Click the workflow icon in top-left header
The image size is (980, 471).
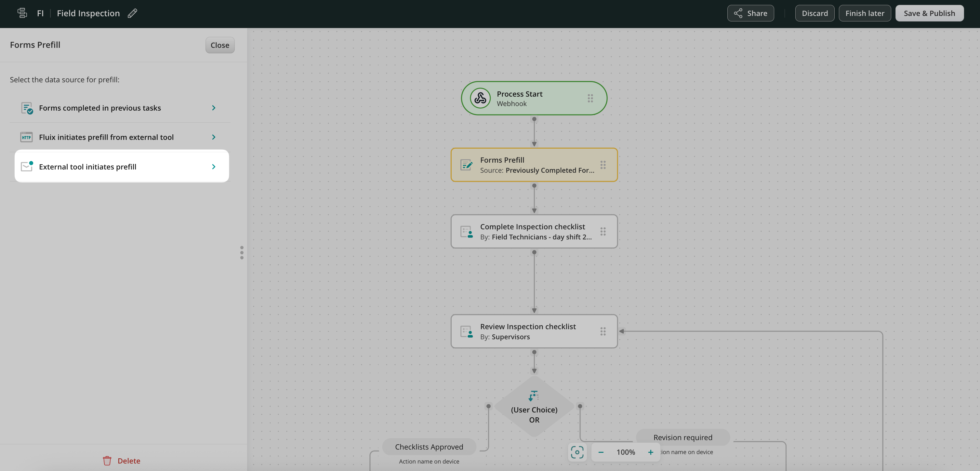pos(22,13)
